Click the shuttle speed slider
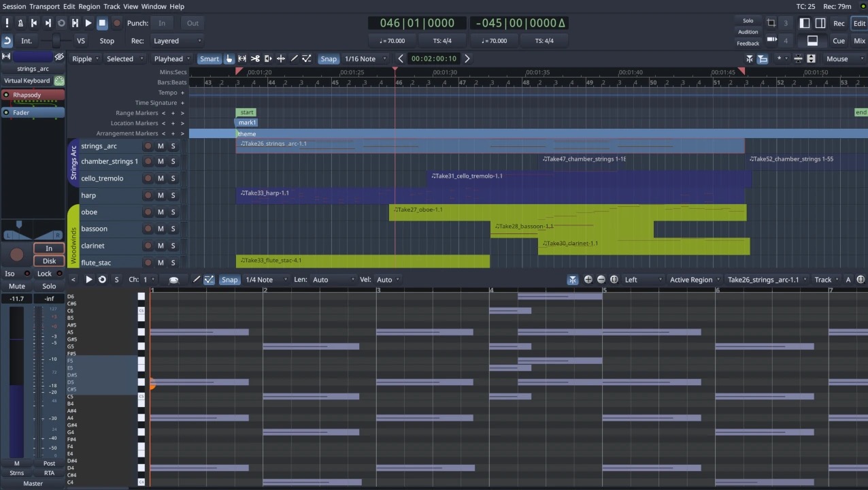This screenshot has width=868, height=490. [56, 41]
